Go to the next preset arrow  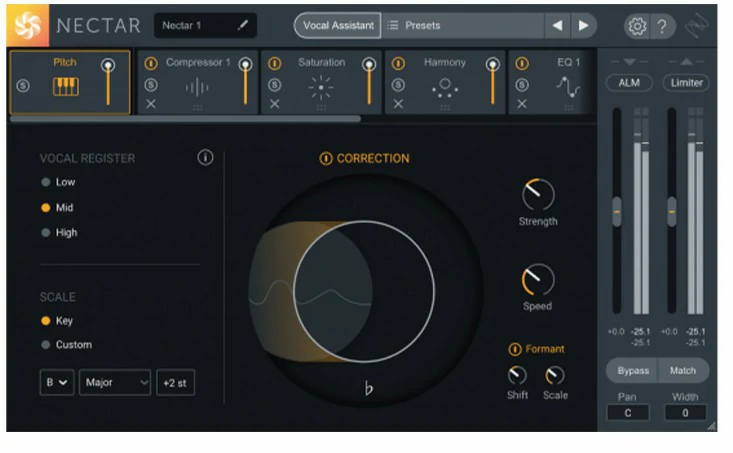click(x=583, y=26)
